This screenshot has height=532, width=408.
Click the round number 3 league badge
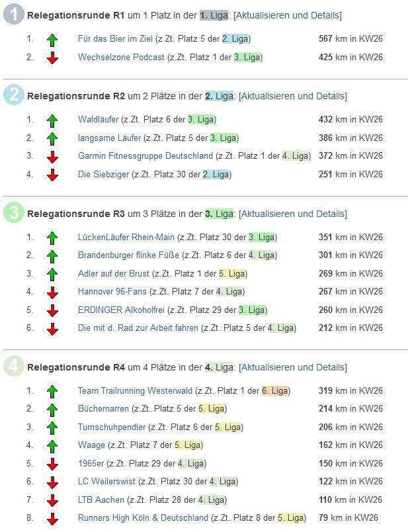(14, 213)
